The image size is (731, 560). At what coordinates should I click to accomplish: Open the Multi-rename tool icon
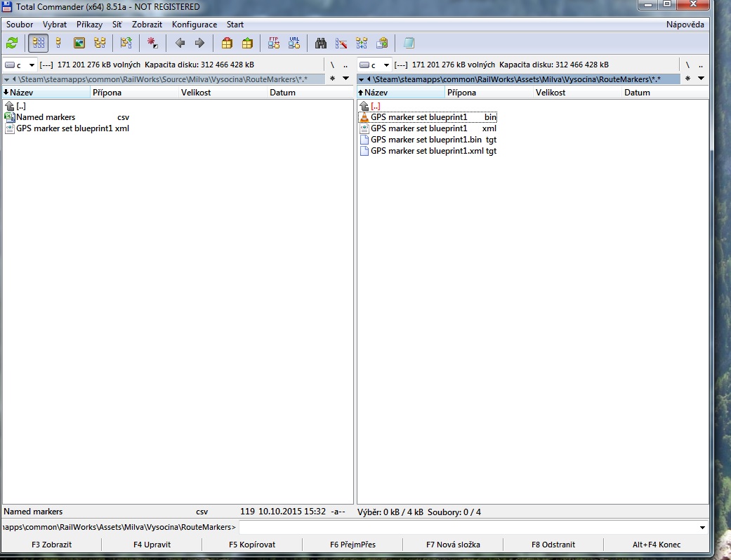pyautogui.click(x=341, y=44)
